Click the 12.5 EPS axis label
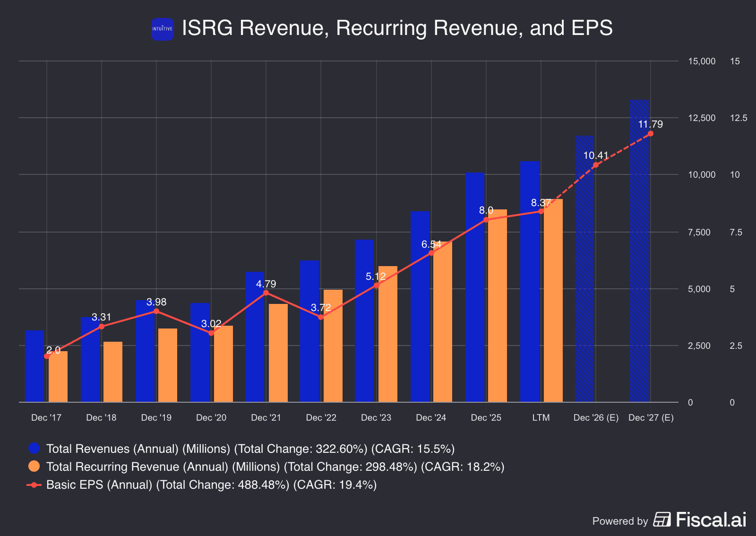The width and height of the screenshot is (756, 536). click(x=739, y=118)
